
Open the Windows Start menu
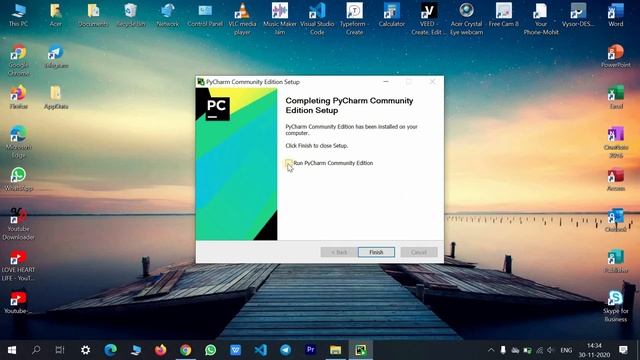pos(12,350)
